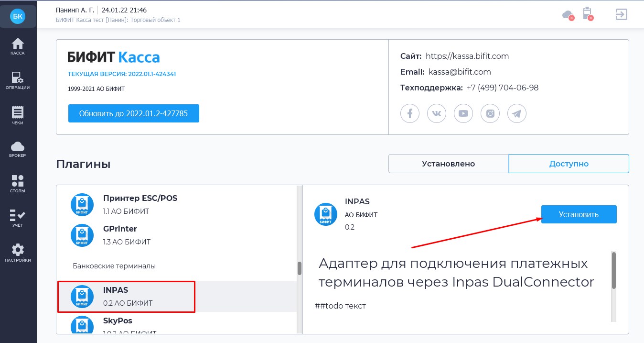
Task: Switch to the Доступно tab
Action: (x=569, y=164)
